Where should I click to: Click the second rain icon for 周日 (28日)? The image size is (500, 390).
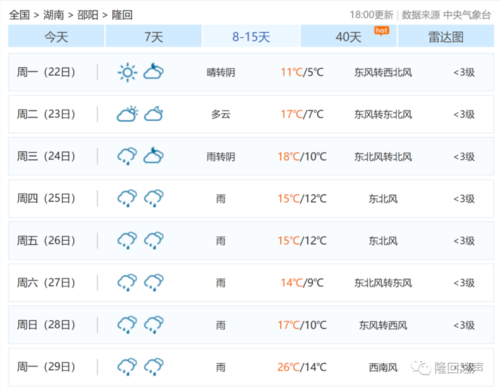tap(154, 325)
